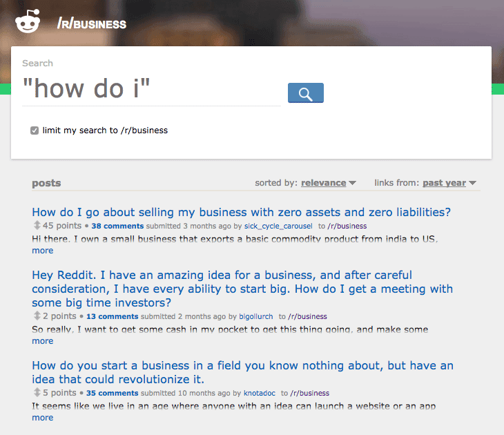Toggle limit my search to /r/business checkbox
The height and width of the screenshot is (435, 504).
(35, 130)
